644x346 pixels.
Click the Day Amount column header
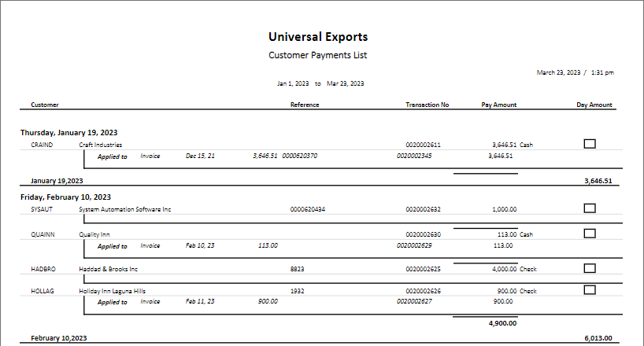594,105
